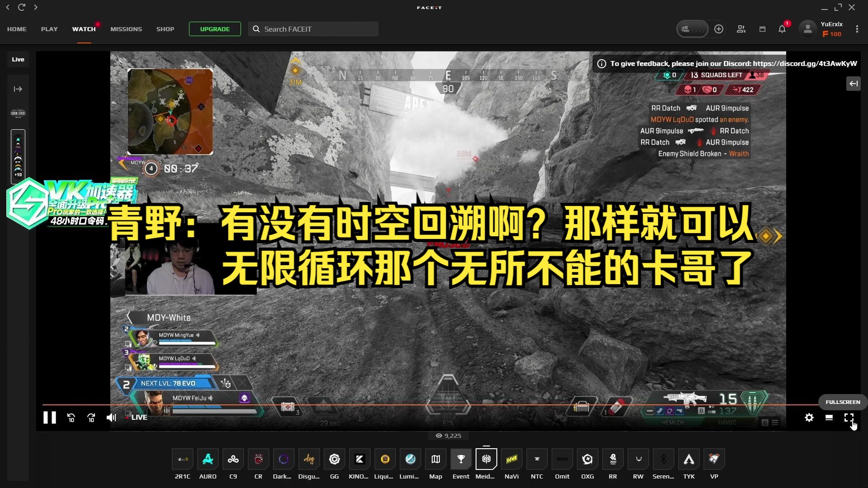The height and width of the screenshot is (488, 868).
Task: Open the Seren... team stream icon
Action: pyautogui.click(x=664, y=459)
